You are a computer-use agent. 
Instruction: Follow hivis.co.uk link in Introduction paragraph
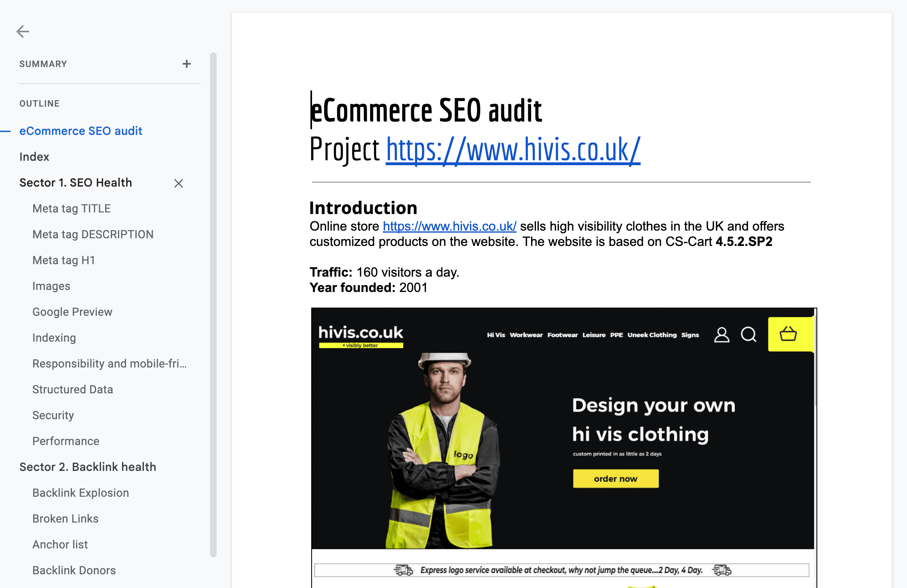coord(449,226)
